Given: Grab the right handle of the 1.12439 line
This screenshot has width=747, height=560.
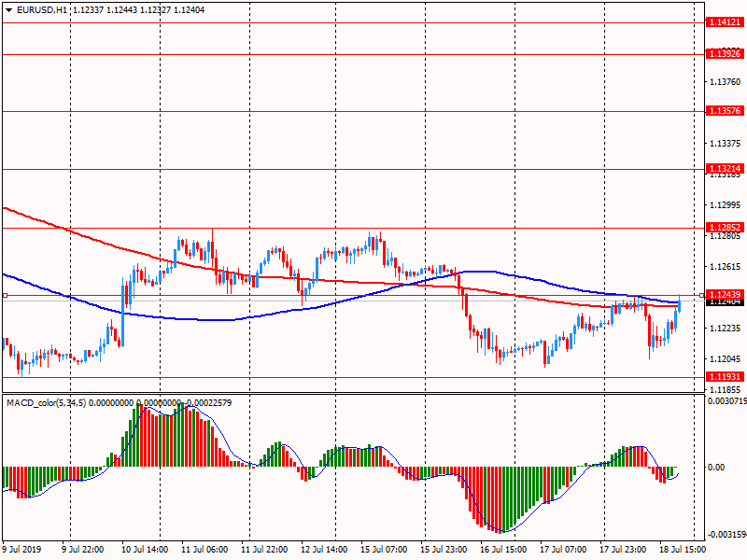Looking at the screenshot, I should click(702, 296).
